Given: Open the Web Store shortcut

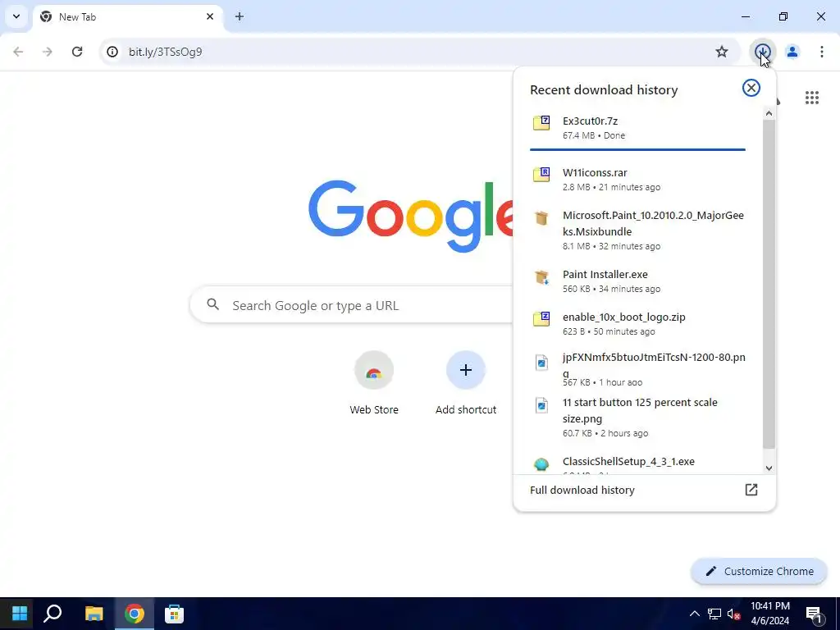Looking at the screenshot, I should point(374,384).
